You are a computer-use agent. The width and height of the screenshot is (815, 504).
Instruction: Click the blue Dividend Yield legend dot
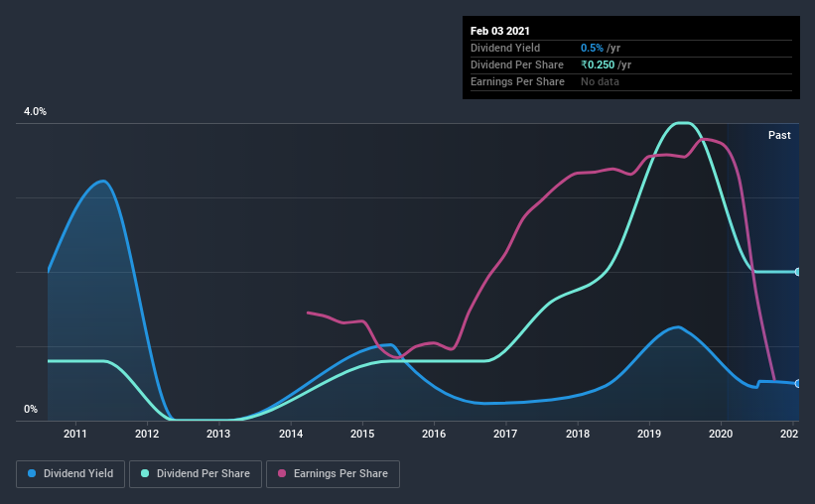pyautogui.click(x=32, y=473)
